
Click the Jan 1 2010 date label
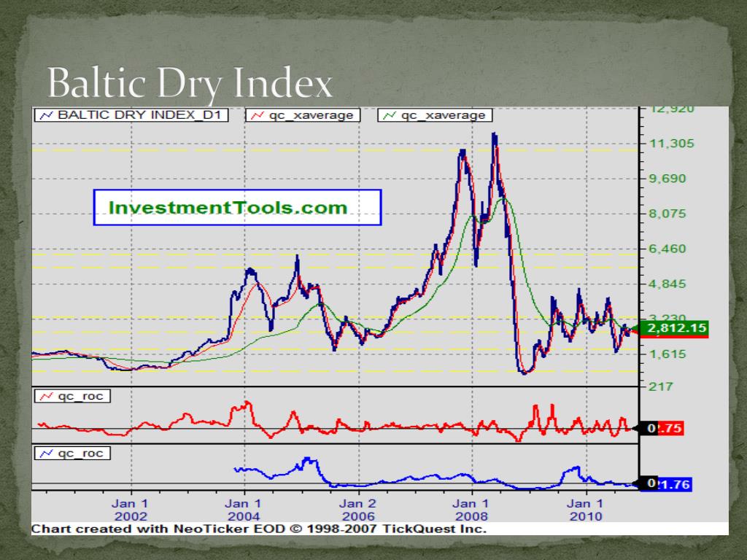pos(586,510)
